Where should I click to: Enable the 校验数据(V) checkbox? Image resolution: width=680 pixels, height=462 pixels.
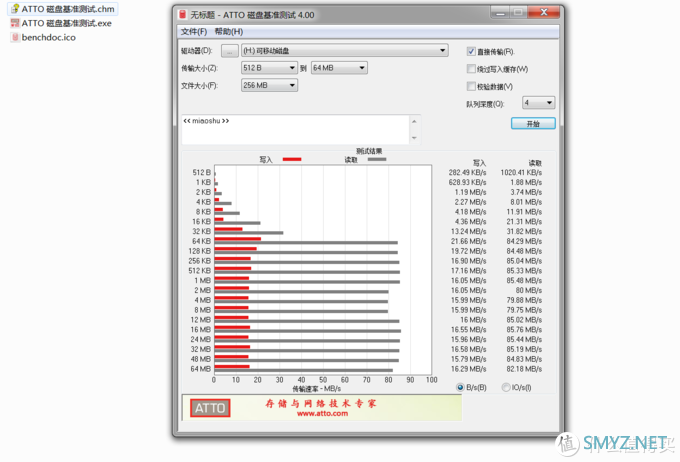click(471, 86)
